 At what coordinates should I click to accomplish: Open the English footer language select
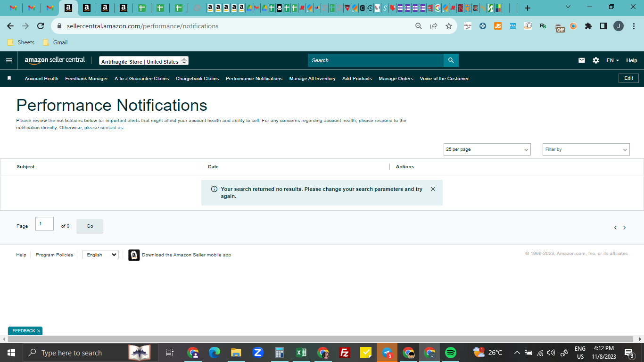click(x=100, y=255)
